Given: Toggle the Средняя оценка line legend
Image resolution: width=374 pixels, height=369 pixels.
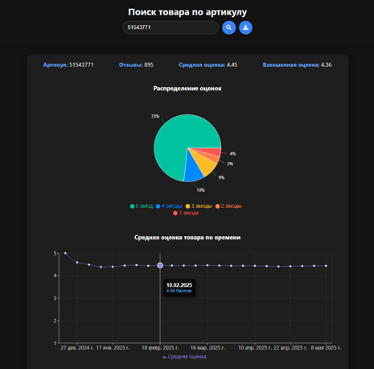Looking at the screenshot, I should click(184, 357).
